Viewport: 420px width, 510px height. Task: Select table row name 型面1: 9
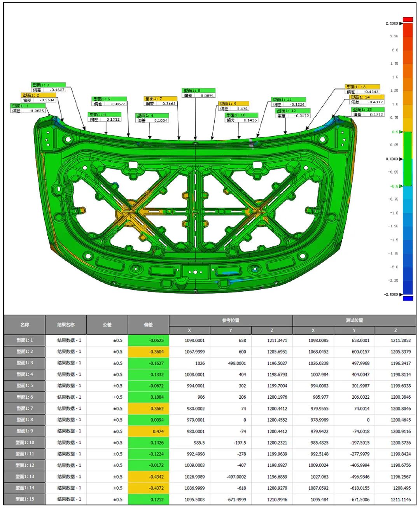tap(25, 431)
